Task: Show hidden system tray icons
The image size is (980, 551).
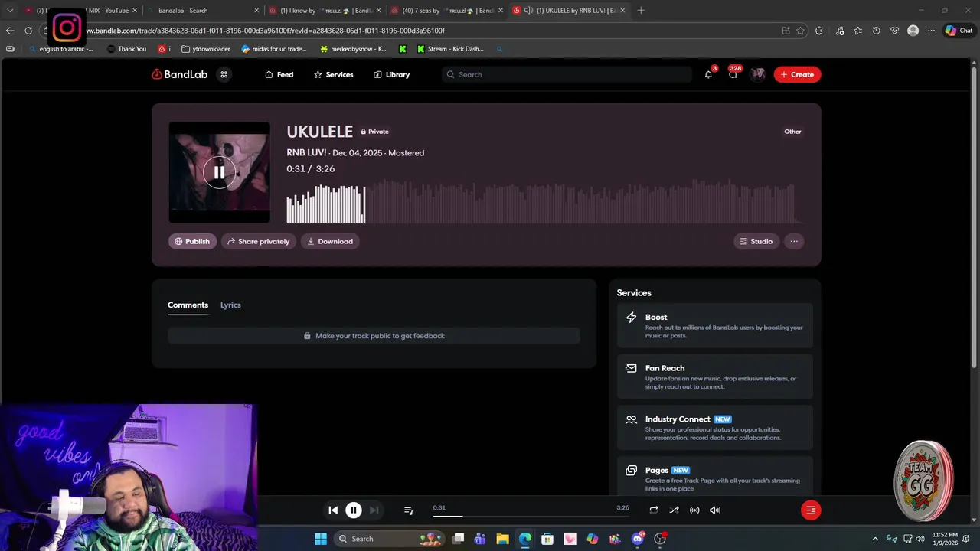Action: pyautogui.click(x=875, y=539)
